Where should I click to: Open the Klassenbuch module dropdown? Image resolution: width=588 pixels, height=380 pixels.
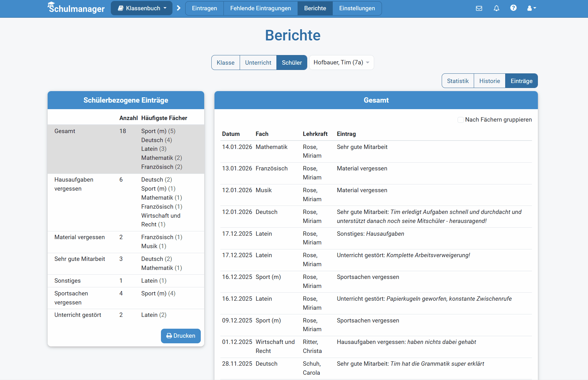142,8
